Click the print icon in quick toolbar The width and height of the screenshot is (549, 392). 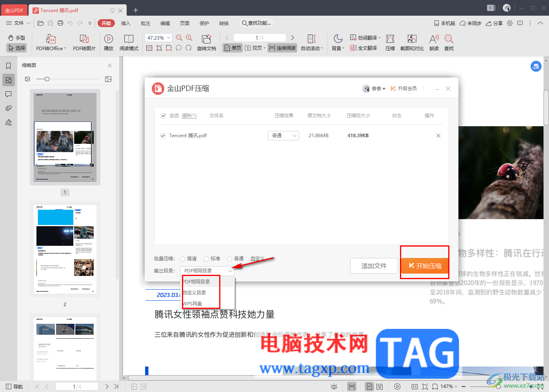60,23
